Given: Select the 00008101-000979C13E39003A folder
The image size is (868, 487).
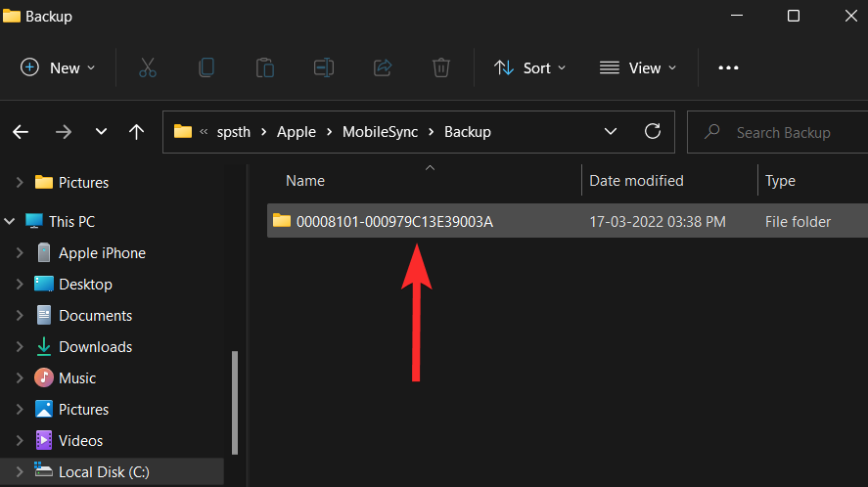Looking at the screenshot, I should click(x=394, y=222).
